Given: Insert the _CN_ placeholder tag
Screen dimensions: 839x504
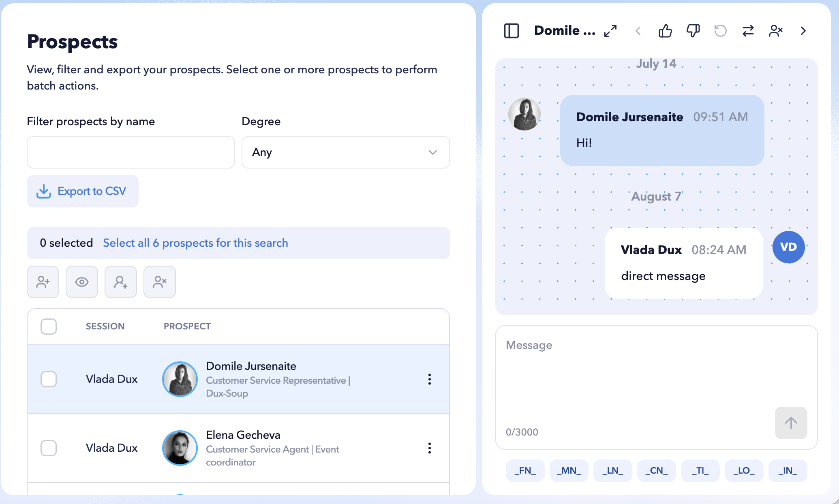Looking at the screenshot, I should (x=657, y=471).
